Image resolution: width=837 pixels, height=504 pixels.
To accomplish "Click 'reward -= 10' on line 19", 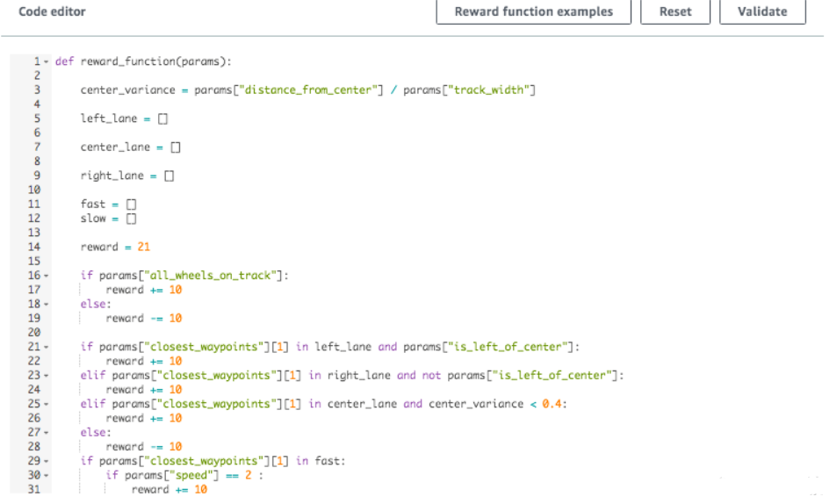I will coord(143,318).
